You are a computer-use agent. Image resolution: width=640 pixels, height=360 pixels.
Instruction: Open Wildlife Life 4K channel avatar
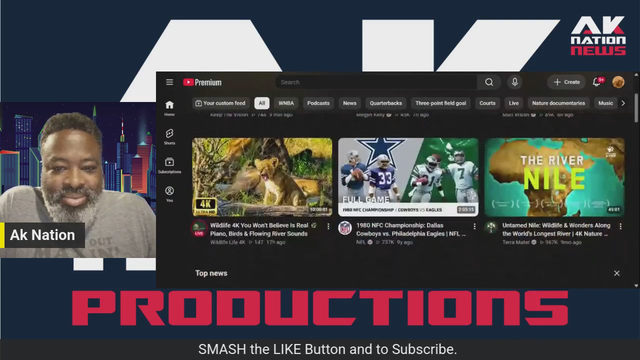pyautogui.click(x=199, y=228)
